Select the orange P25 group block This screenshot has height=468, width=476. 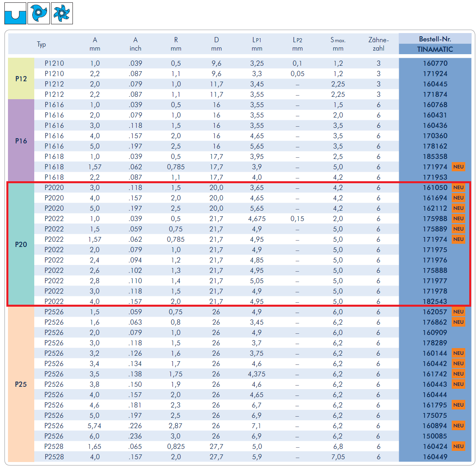[x=21, y=384]
